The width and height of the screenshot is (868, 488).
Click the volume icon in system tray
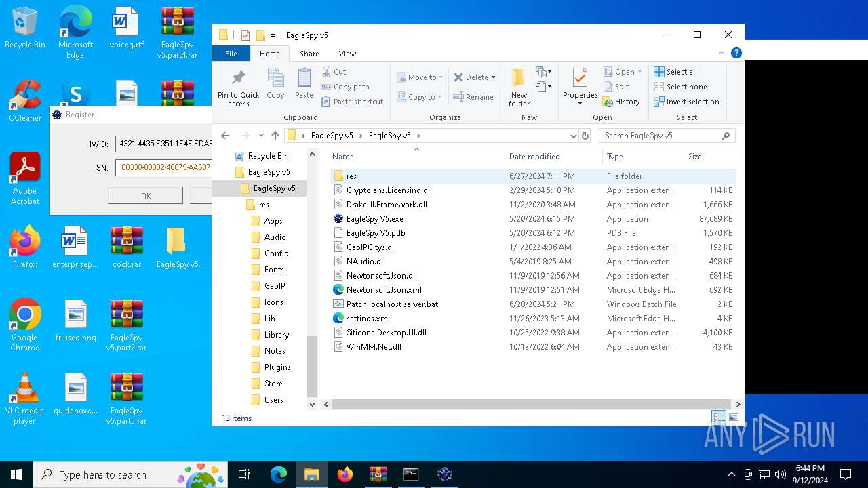click(780, 474)
